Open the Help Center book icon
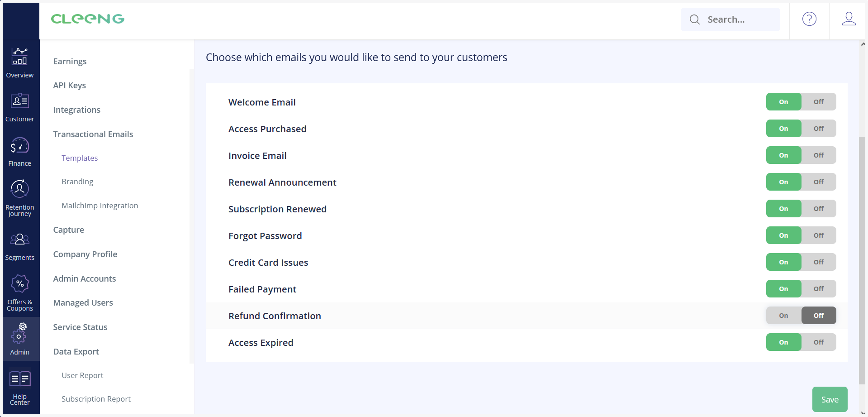Screen dimensions: 868x417 click(19, 379)
